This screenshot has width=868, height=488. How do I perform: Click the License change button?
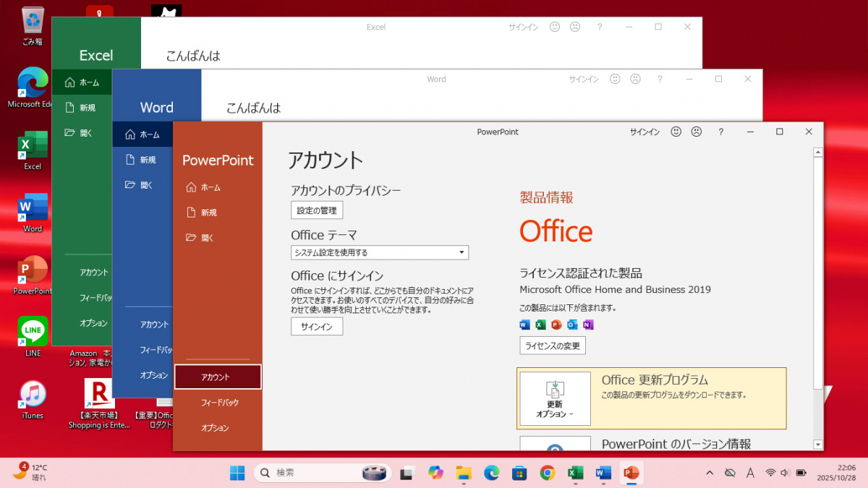(x=552, y=345)
